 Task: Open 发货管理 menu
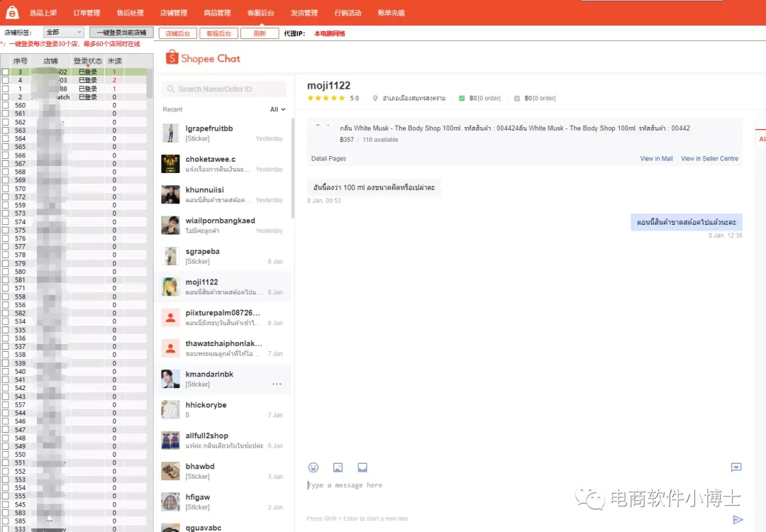[x=304, y=13]
